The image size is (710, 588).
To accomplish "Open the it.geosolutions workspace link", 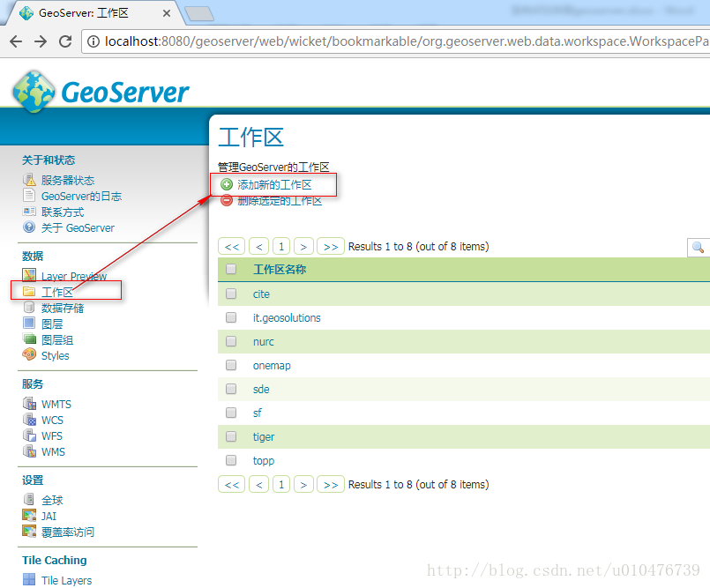I will (x=287, y=317).
